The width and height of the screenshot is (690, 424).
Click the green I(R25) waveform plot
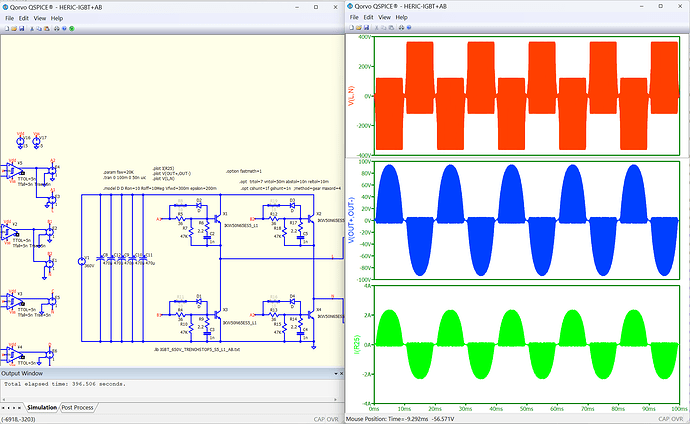[527, 345]
